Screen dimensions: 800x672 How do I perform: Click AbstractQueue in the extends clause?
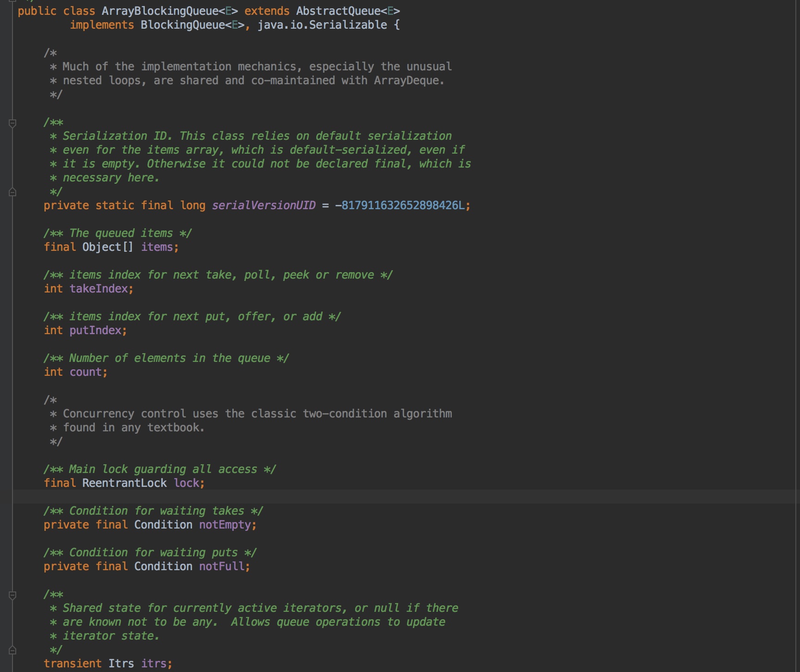[x=338, y=11]
